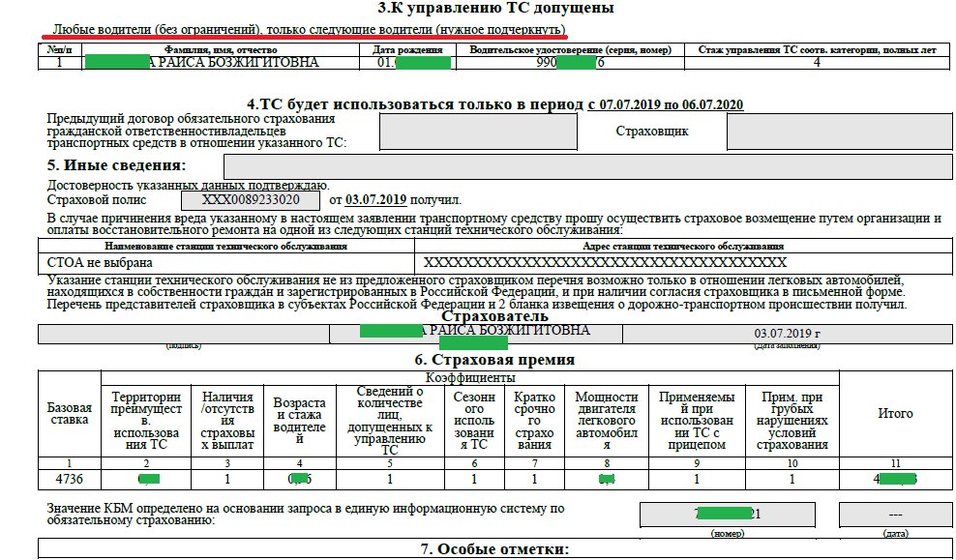Click the fill date field "03.07.2019 г"
This screenshot has height=560, width=956.
tap(787, 334)
